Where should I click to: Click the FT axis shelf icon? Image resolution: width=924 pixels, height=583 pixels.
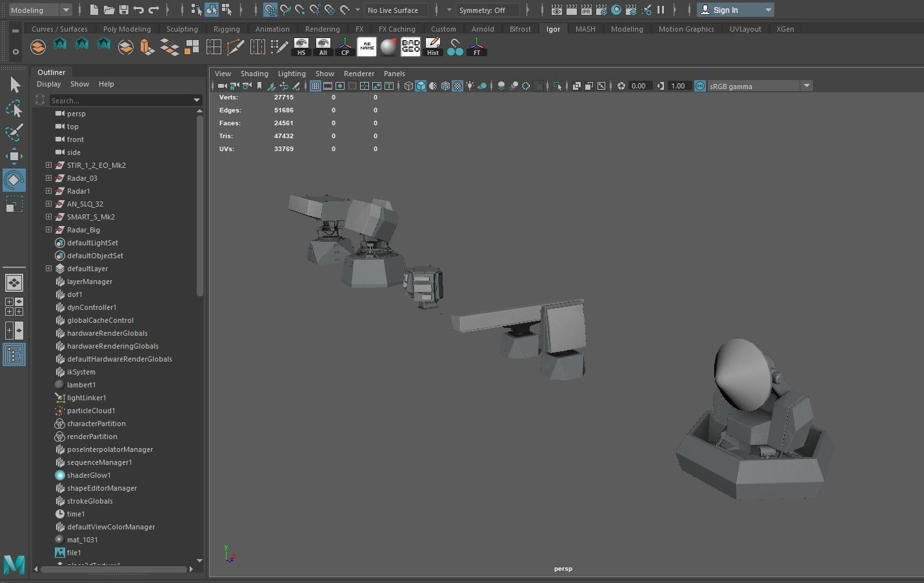point(477,47)
